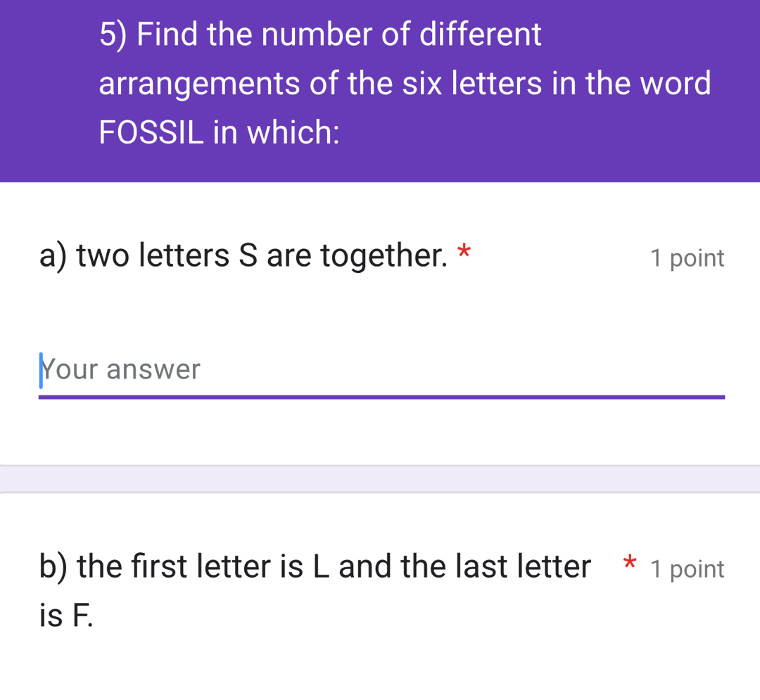Screen dimensions: 760x700
Task: Click the grey separator band between questions
Action: click(x=380, y=479)
